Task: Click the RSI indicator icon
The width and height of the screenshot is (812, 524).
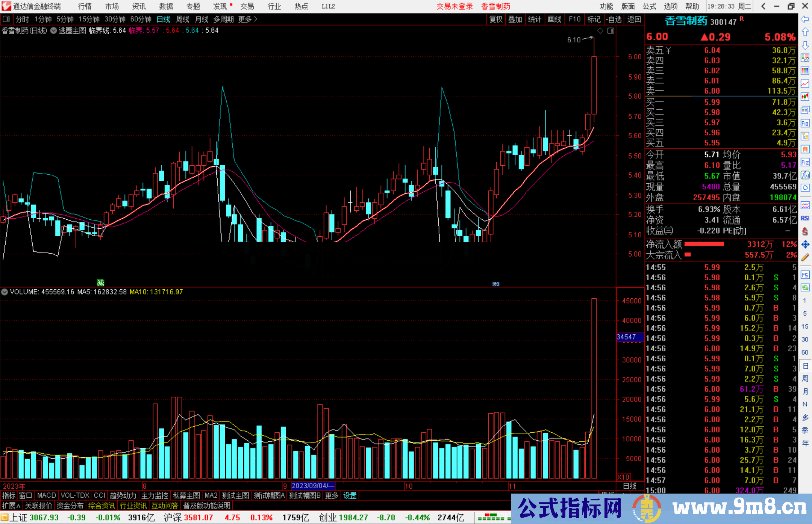Action: [805, 218]
